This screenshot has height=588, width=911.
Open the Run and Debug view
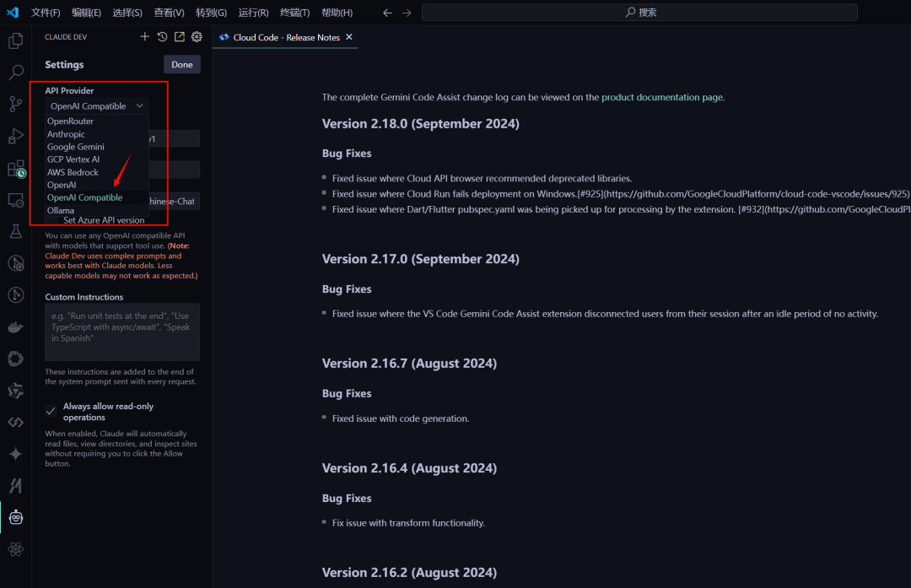pyautogui.click(x=16, y=136)
